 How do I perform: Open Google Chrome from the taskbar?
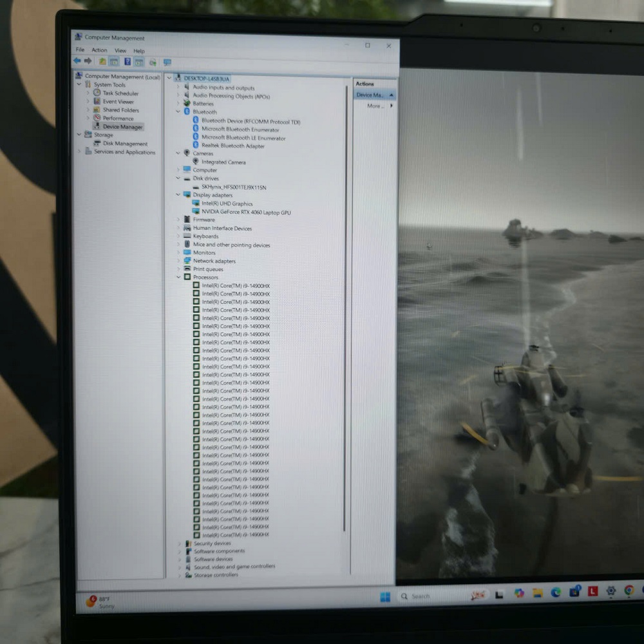(629, 591)
